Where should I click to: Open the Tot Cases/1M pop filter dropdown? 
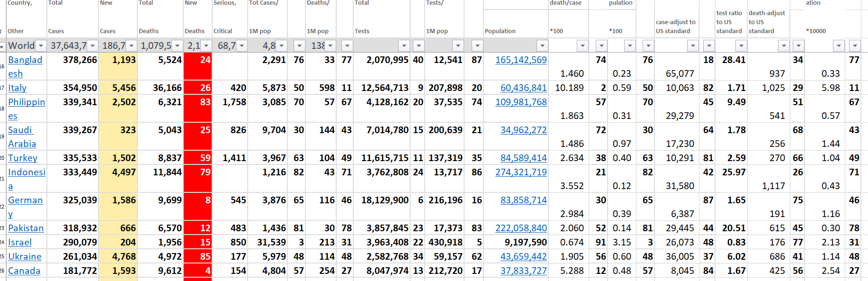click(x=281, y=46)
